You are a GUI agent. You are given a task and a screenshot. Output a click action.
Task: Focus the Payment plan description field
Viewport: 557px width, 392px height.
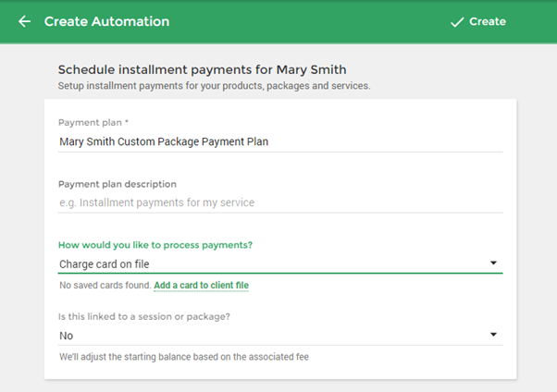[280, 202]
